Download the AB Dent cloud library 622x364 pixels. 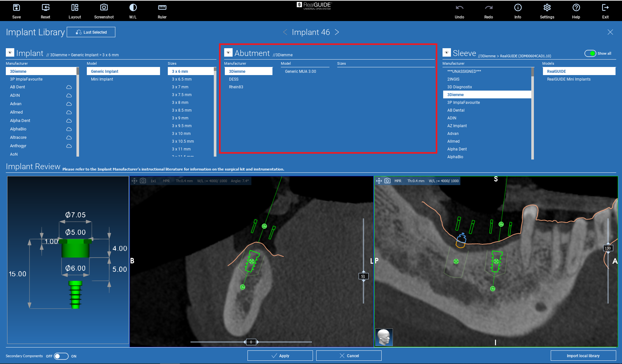[69, 87]
